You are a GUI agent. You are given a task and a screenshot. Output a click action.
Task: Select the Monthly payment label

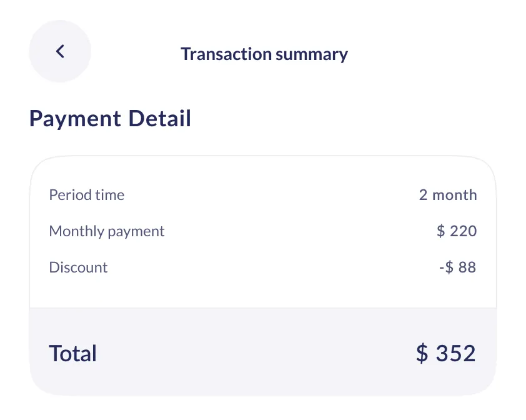(x=106, y=231)
